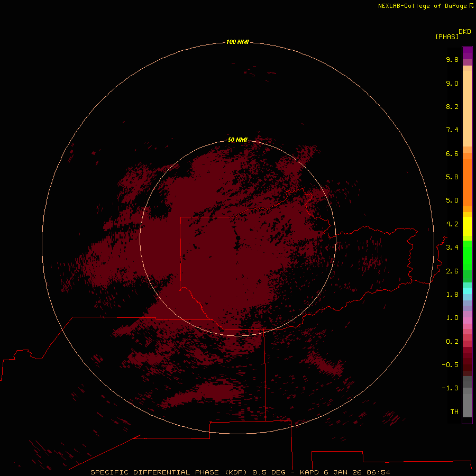Click the 0.5 DEG elevation text
The image size is (476, 476).
(269, 472)
